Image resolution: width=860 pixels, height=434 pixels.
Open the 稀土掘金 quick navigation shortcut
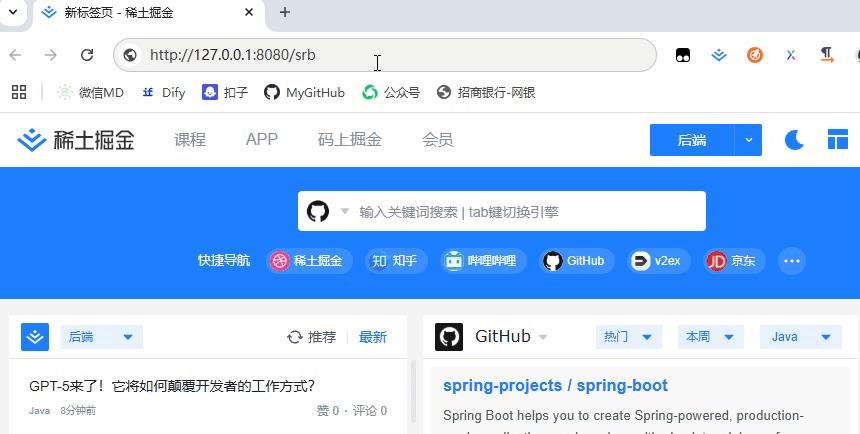tap(309, 261)
